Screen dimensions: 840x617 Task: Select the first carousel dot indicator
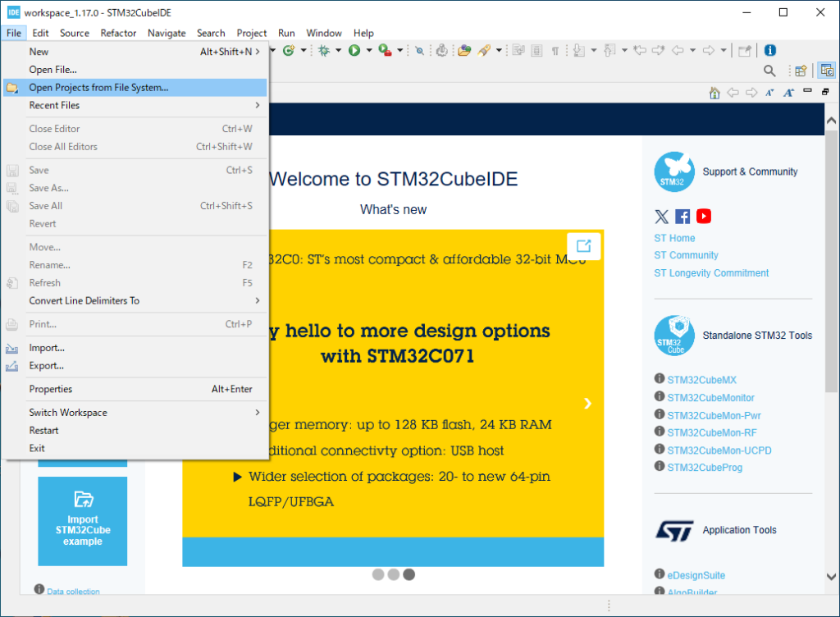(378, 574)
